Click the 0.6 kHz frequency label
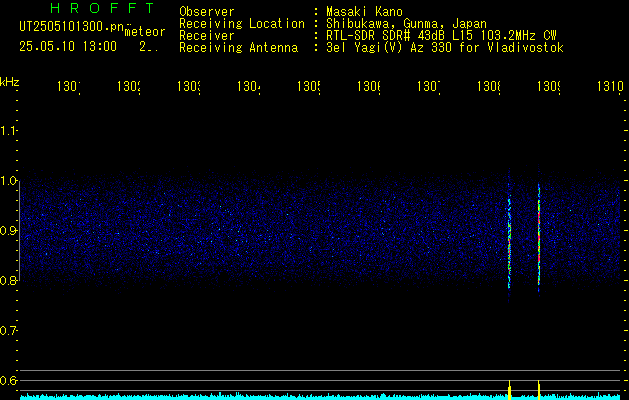 tap(8, 380)
